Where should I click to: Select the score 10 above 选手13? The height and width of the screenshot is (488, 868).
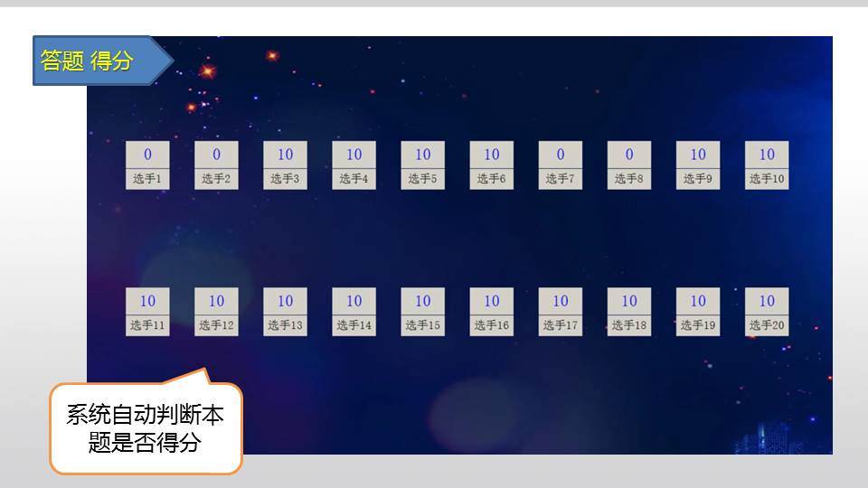point(285,301)
